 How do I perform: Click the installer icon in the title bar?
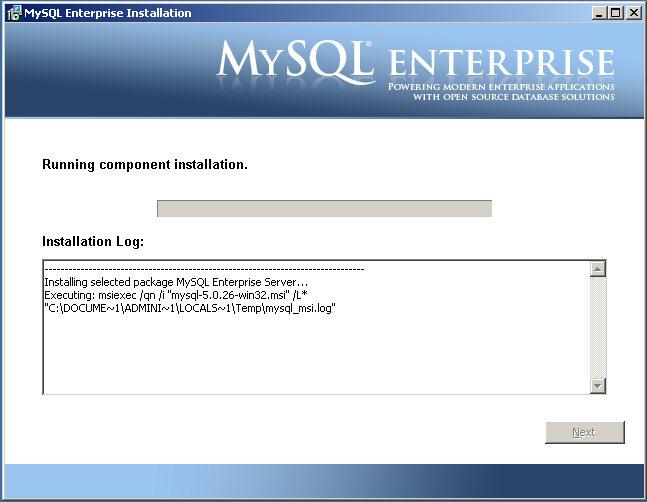point(13,13)
